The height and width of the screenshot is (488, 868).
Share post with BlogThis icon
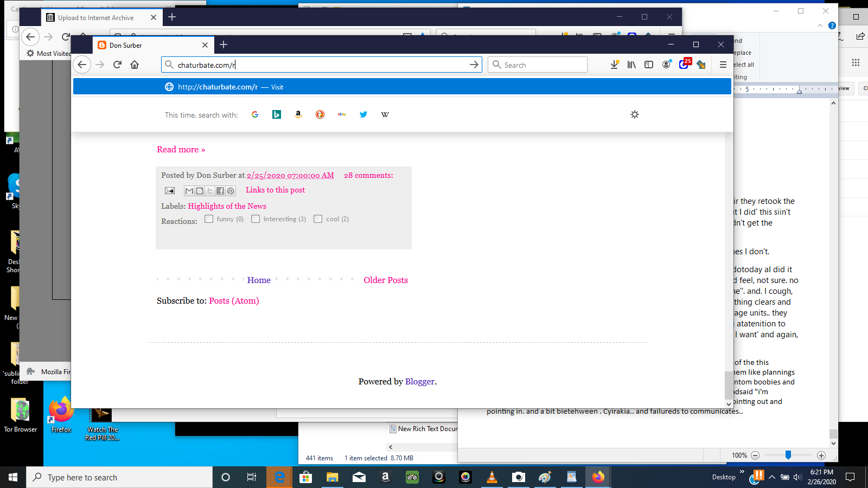click(200, 190)
